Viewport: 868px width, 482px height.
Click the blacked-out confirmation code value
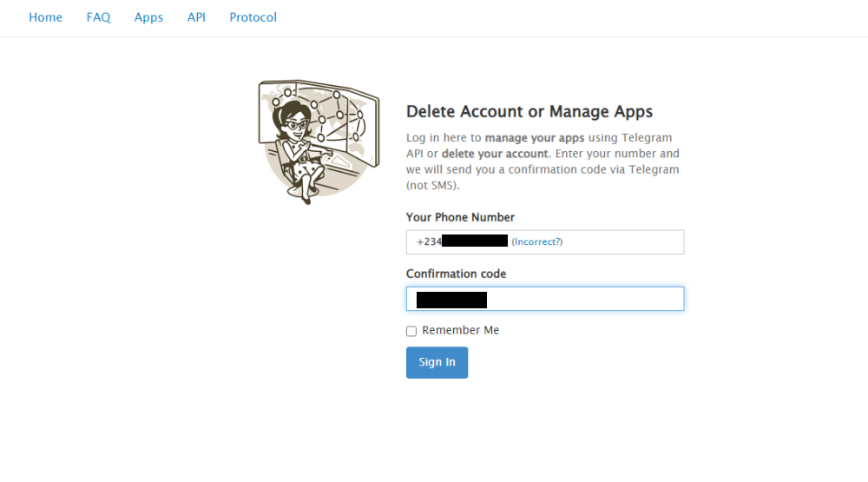[451, 300]
